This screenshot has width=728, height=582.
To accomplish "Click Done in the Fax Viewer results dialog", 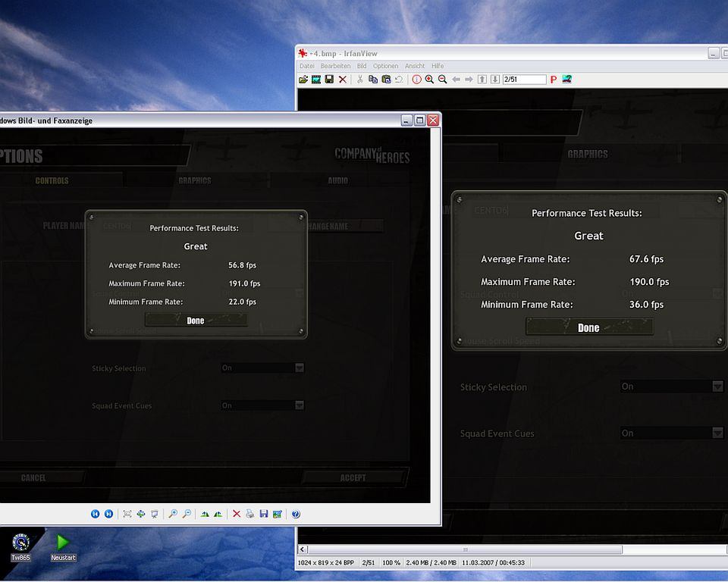I will pos(196,321).
